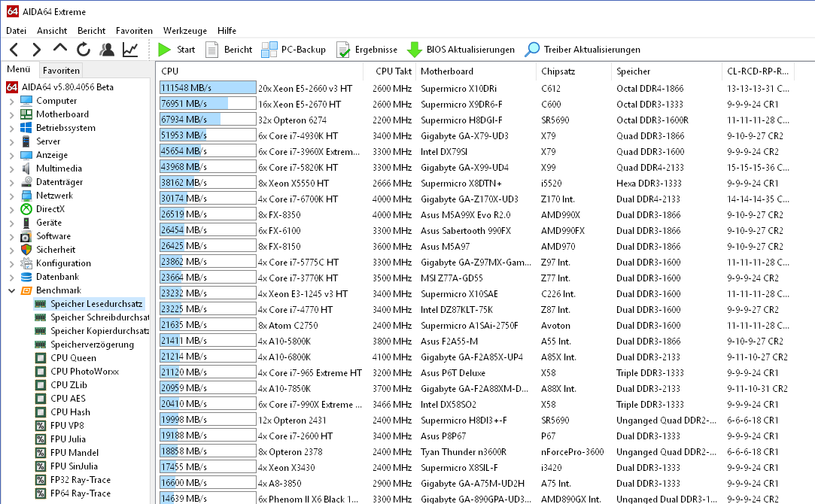Sort by the Chipsatz column header
815x504 pixels.
[574, 71]
